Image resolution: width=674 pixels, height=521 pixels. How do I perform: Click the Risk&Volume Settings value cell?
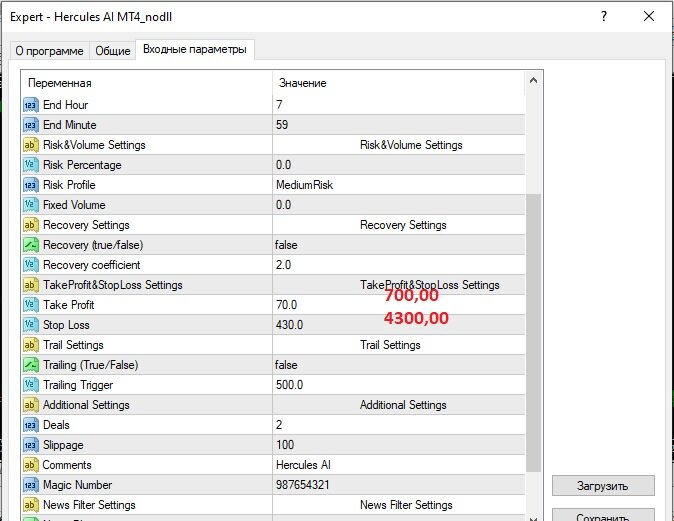tap(398, 145)
